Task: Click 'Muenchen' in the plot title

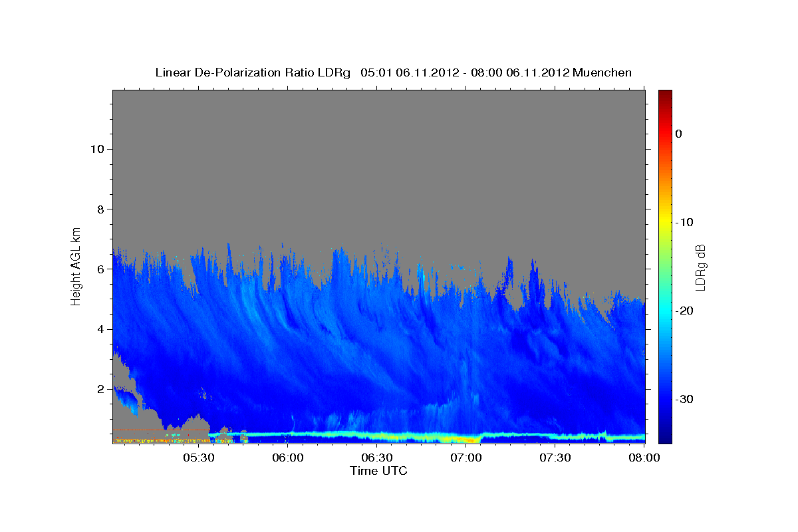Action: tap(602, 72)
